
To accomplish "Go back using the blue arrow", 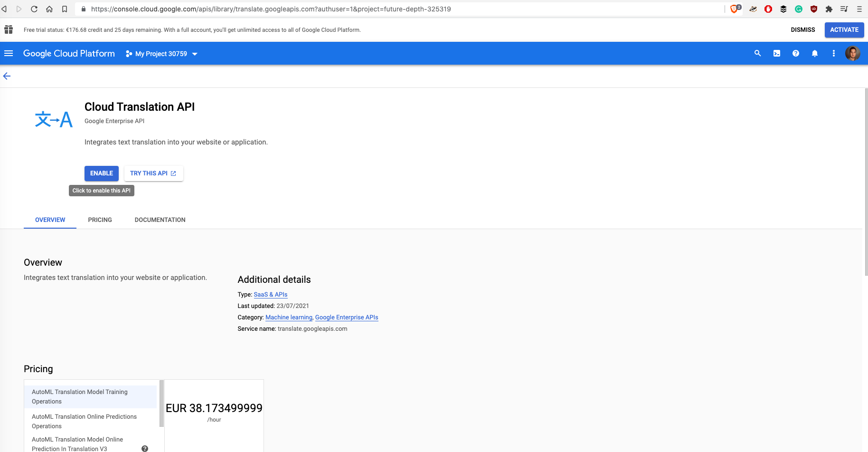I will click(7, 76).
